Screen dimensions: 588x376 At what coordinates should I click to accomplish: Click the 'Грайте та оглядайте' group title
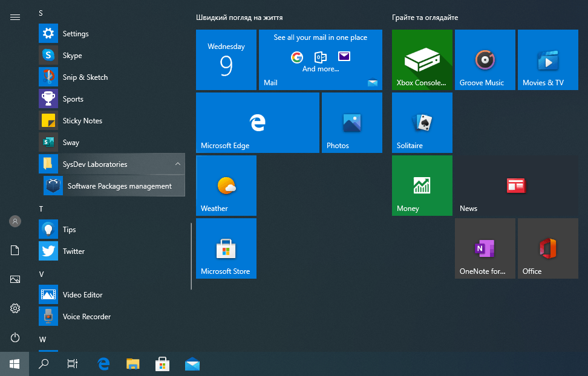[x=425, y=18]
